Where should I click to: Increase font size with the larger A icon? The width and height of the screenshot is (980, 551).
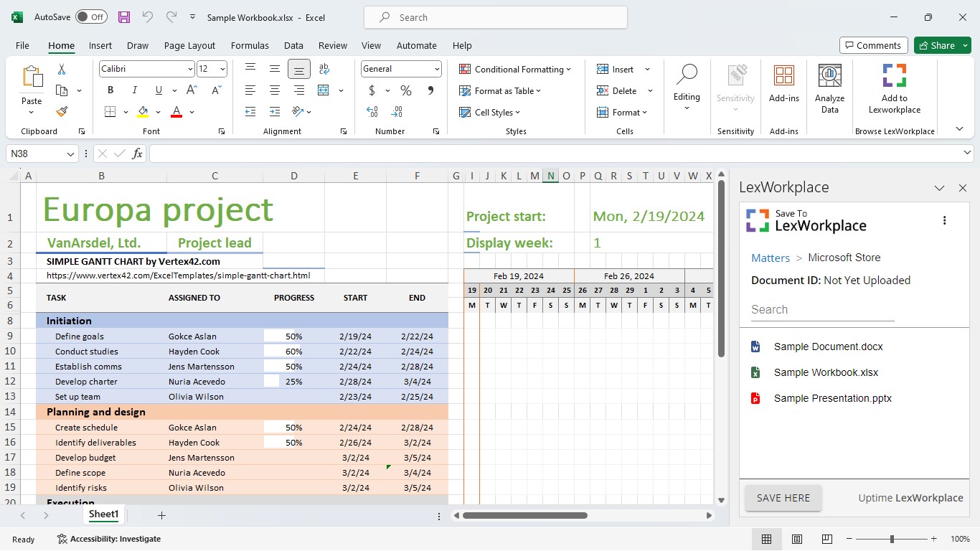click(192, 90)
